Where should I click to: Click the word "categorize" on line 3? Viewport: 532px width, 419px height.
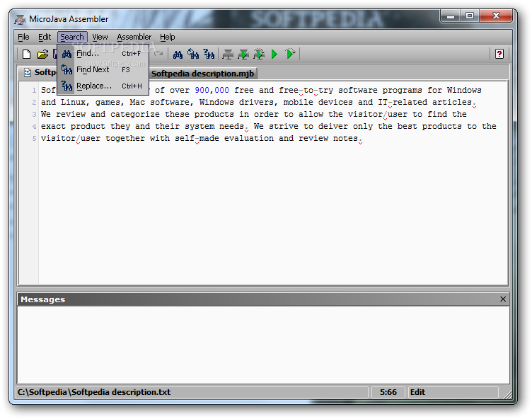(134, 114)
